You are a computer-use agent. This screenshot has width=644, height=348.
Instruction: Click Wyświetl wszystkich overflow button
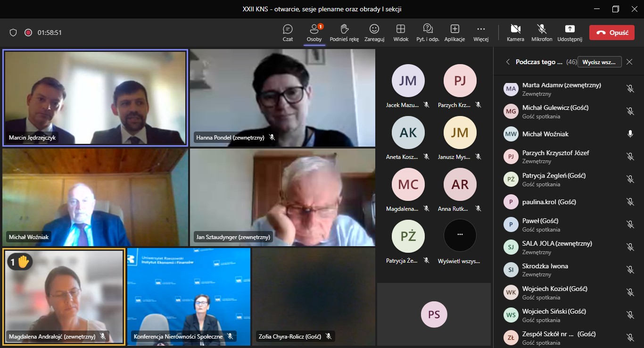point(460,235)
